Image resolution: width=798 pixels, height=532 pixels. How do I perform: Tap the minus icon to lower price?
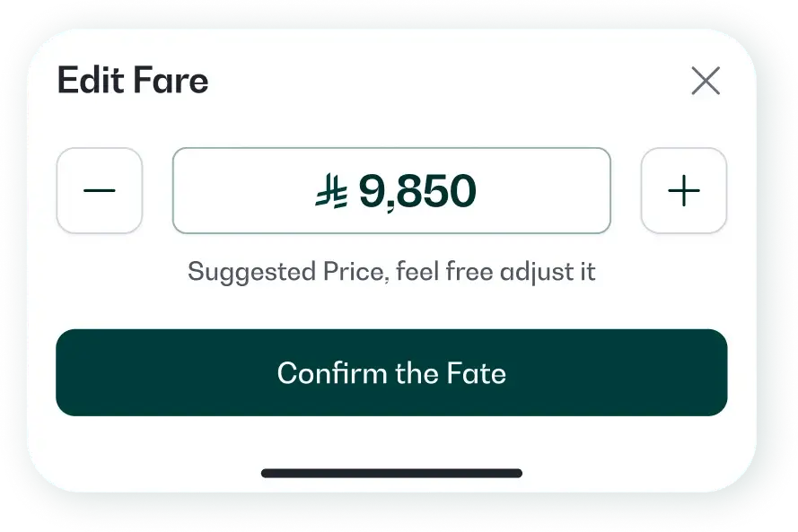click(x=100, y=190)
